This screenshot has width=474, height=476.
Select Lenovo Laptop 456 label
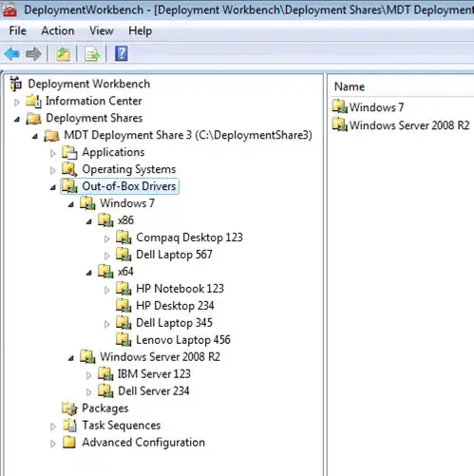pyautogui.click(x=183, y=340)
